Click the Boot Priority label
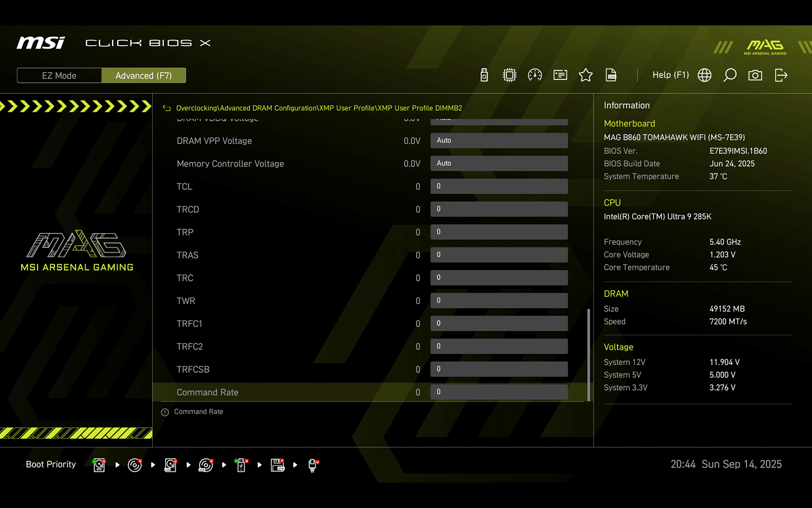812x508 pixels. [51, 464]
